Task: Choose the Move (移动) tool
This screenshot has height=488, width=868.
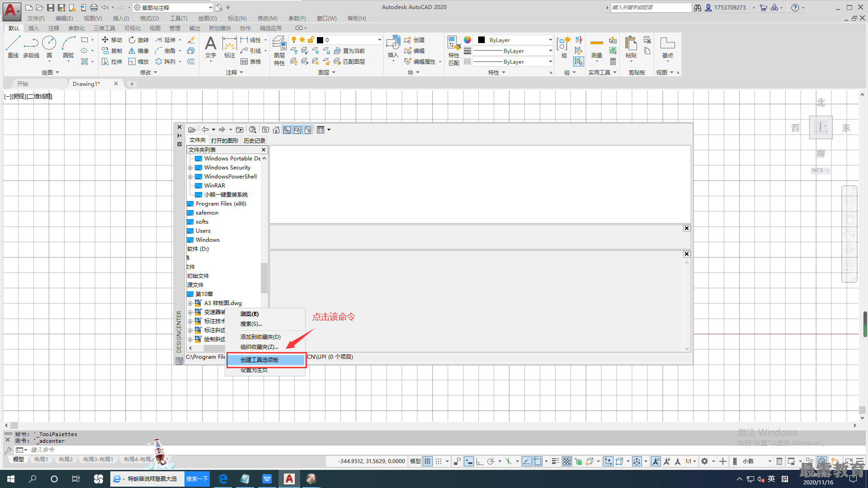Action: click(112, 40)
